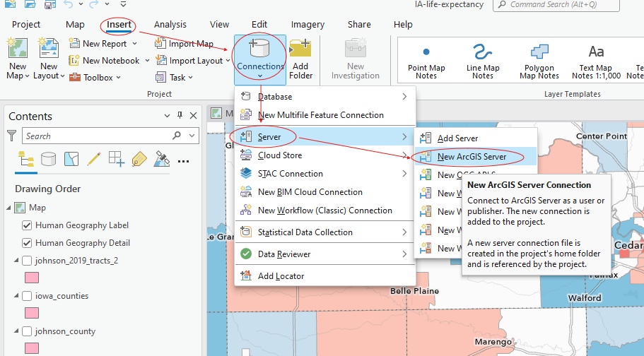Open the Insert ribbon tab
644x356 pixels.
[x=119, y=25]
